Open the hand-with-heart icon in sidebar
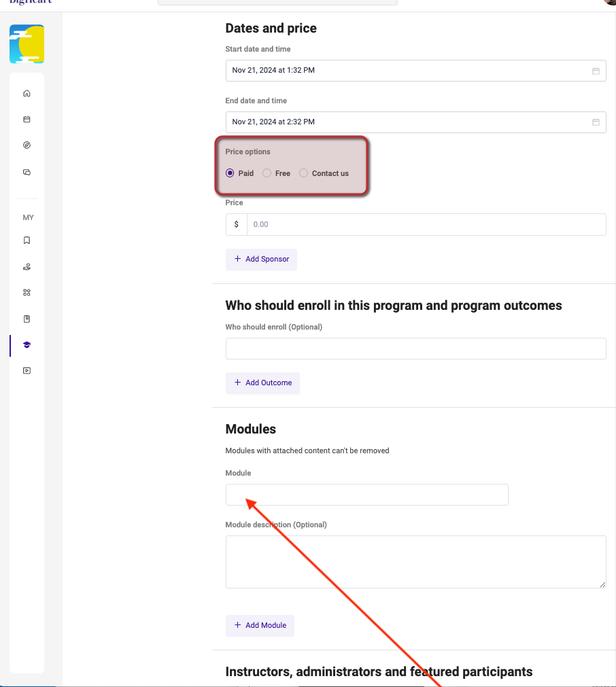 pos(27,267)
